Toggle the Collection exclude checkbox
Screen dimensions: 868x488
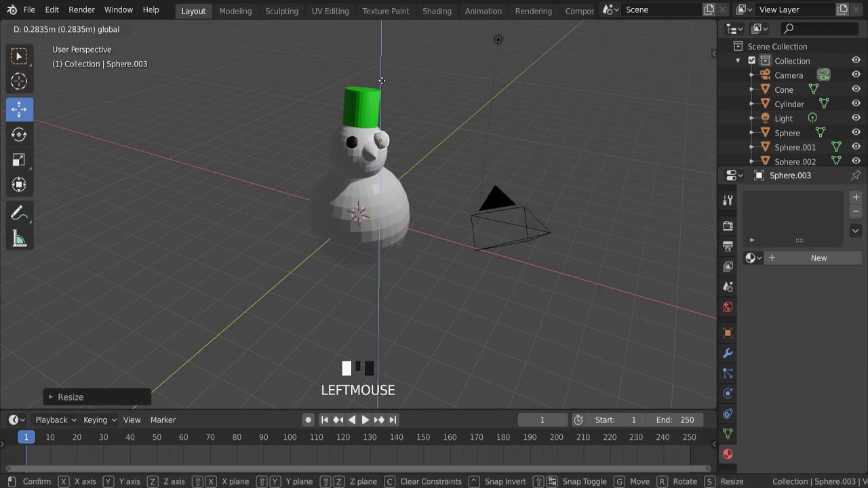click(751, 60)
